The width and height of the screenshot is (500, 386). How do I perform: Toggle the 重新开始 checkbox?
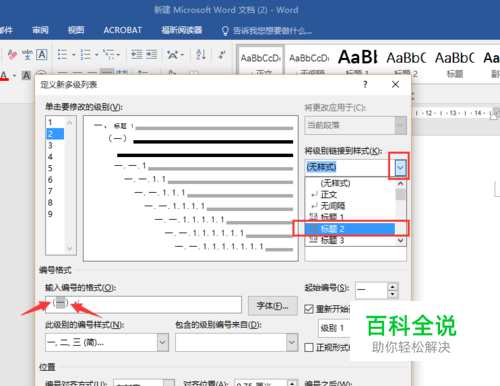[309, 309]
